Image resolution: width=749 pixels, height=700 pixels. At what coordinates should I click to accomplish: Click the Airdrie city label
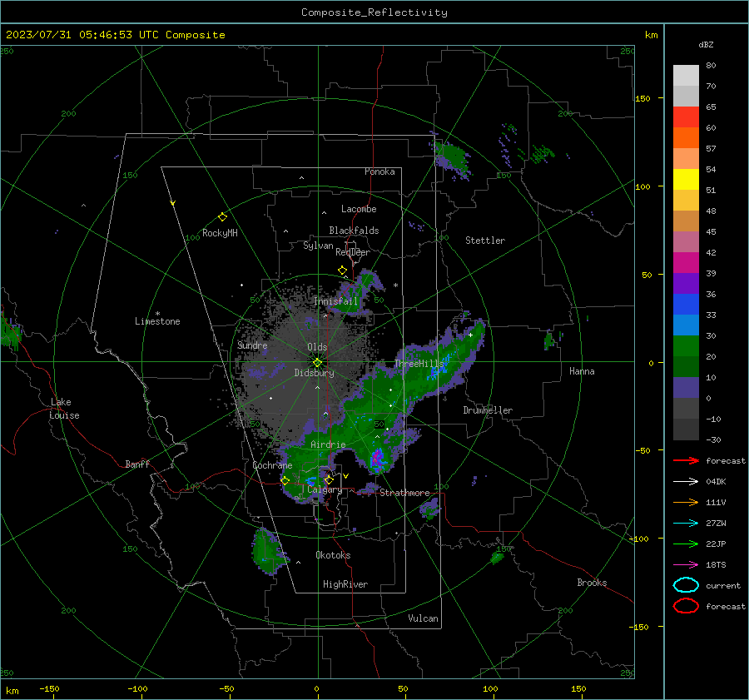point(328,444)
